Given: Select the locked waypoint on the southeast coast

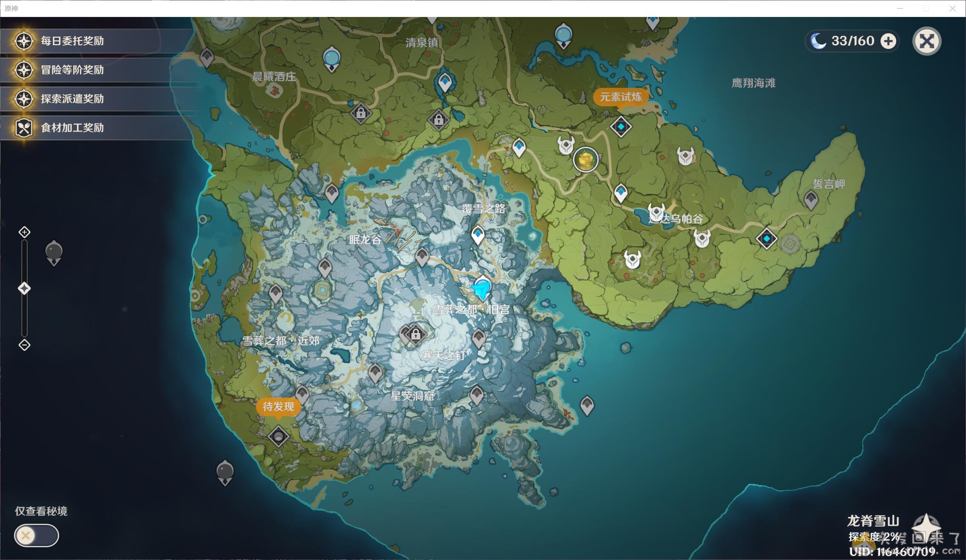Looking at the screenshot, I should tap(587, 405).
